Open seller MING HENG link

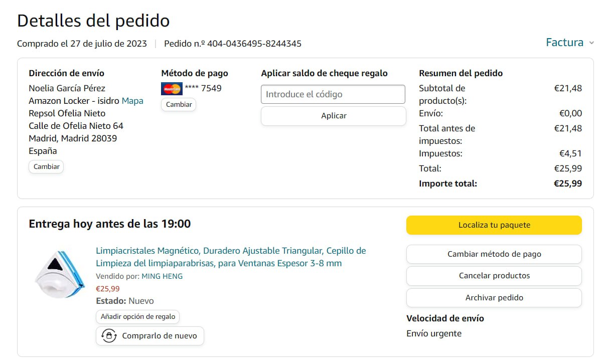point(162,276)
